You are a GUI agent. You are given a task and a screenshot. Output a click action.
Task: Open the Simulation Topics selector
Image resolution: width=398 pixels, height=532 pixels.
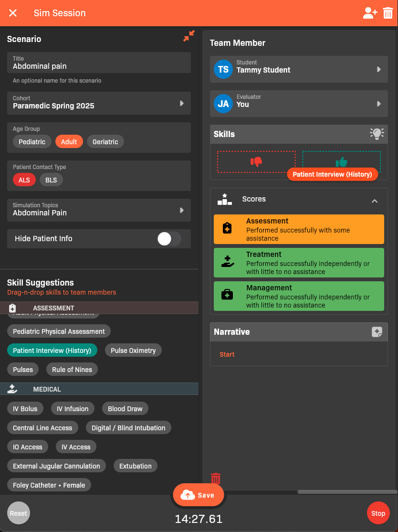point(99,210)
